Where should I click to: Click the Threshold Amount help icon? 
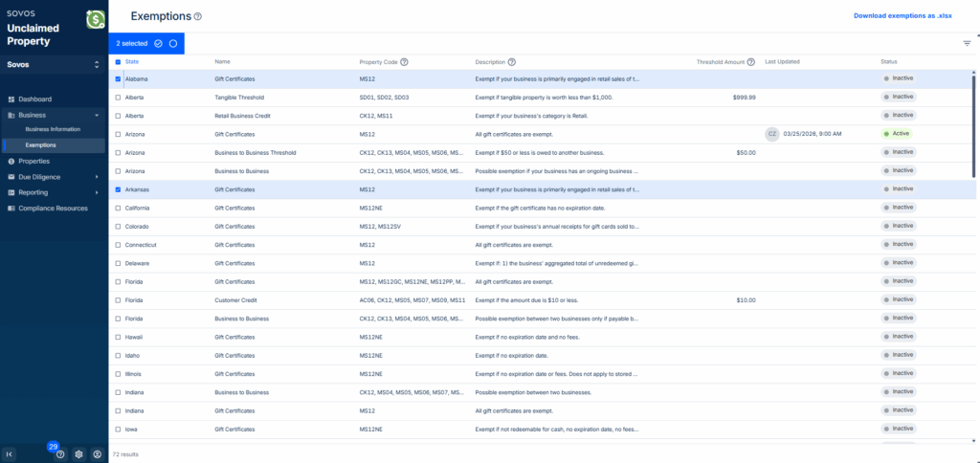(751, 62)
